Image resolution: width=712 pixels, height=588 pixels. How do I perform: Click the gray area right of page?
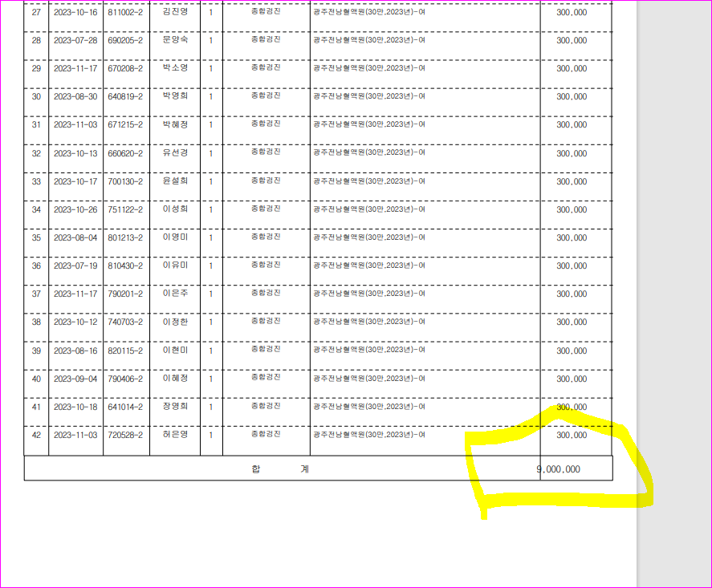click(x=673, y=272)
